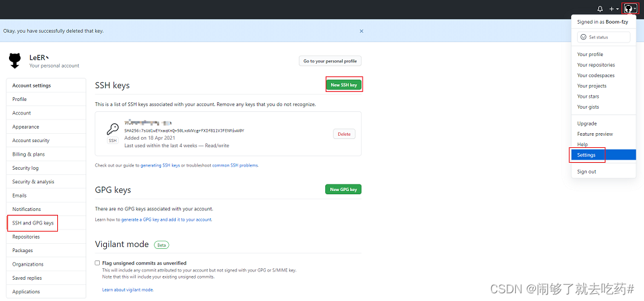Open Appearance settings
The image size is (644, 301).
point(46,127)
